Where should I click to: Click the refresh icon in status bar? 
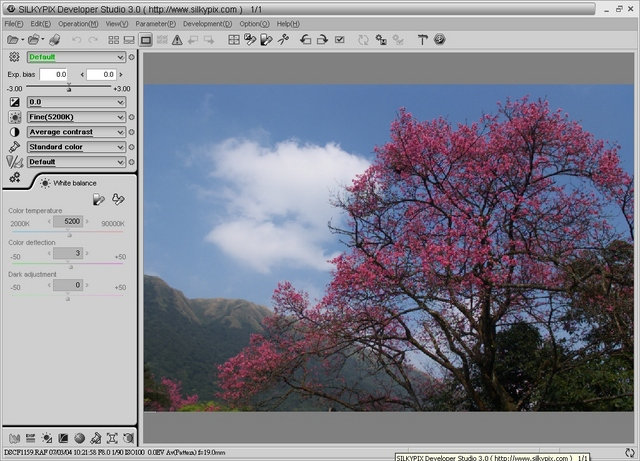coord(630,452)
